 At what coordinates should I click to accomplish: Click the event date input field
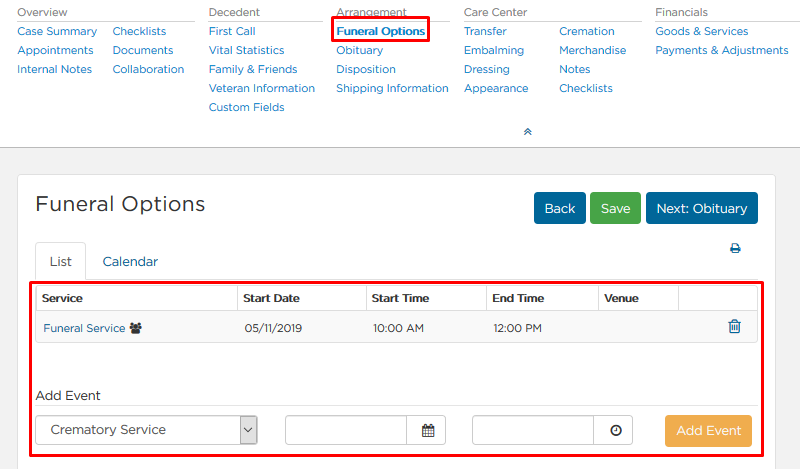[x=346, y=430]
